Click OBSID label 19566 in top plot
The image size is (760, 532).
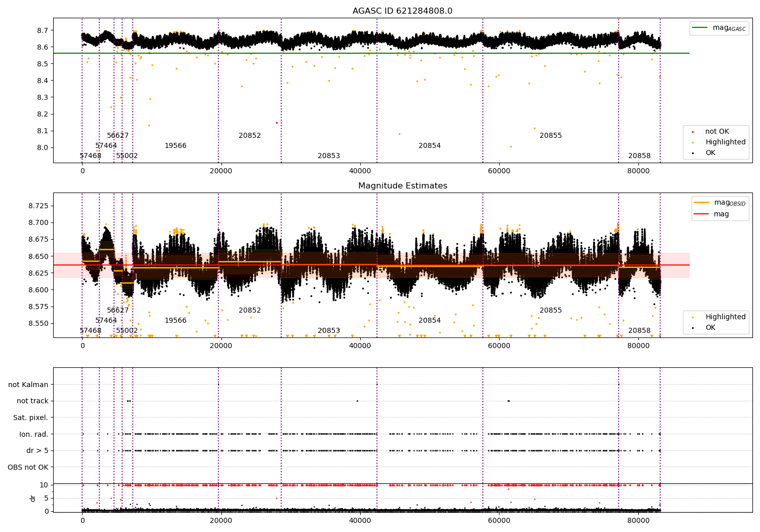[x=176, y=146]
